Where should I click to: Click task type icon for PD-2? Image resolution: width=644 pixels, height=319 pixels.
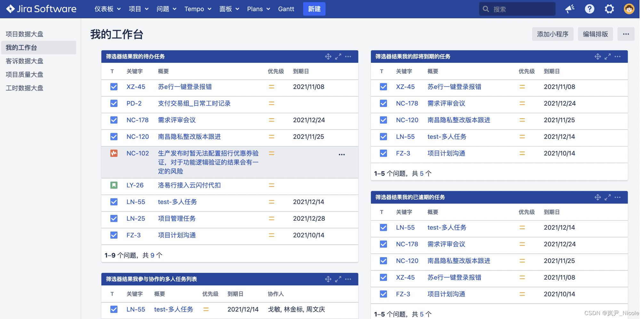[114, 103]
